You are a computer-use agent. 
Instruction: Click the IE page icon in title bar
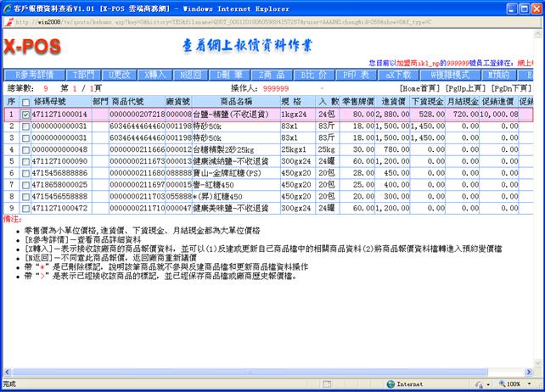point(8,6)
